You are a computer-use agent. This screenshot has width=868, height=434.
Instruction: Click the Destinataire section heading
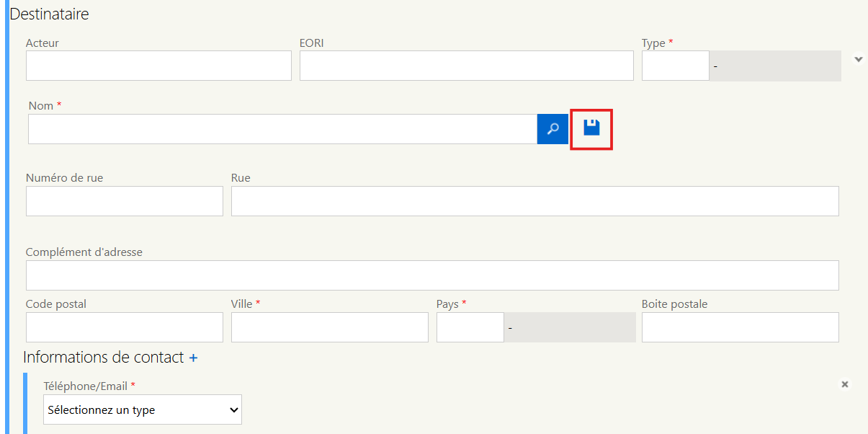click(x=50, y=14)
